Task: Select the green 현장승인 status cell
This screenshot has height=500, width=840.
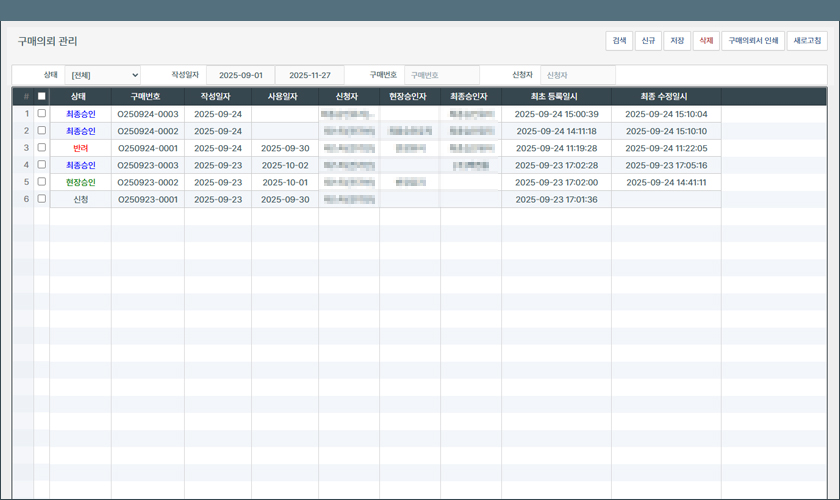Action: [80, 182]
